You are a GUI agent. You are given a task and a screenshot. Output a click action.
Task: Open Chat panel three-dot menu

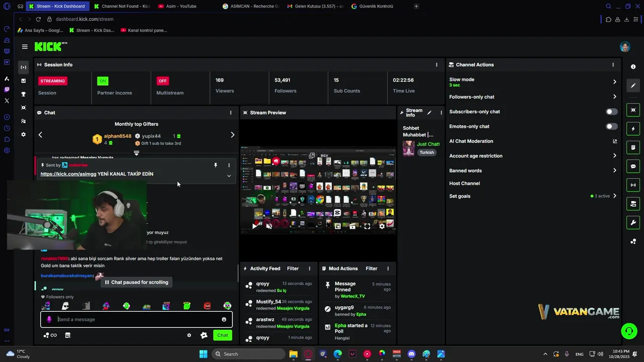[231, 113]
